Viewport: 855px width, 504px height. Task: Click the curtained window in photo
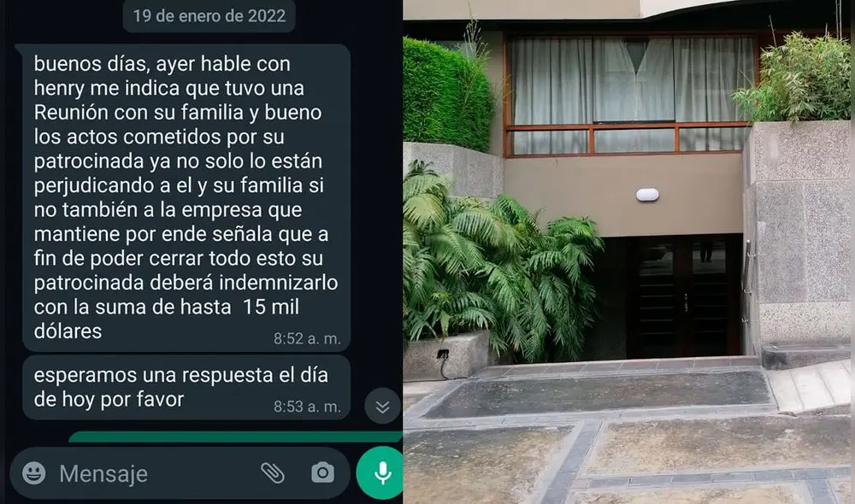pos(630,96)
